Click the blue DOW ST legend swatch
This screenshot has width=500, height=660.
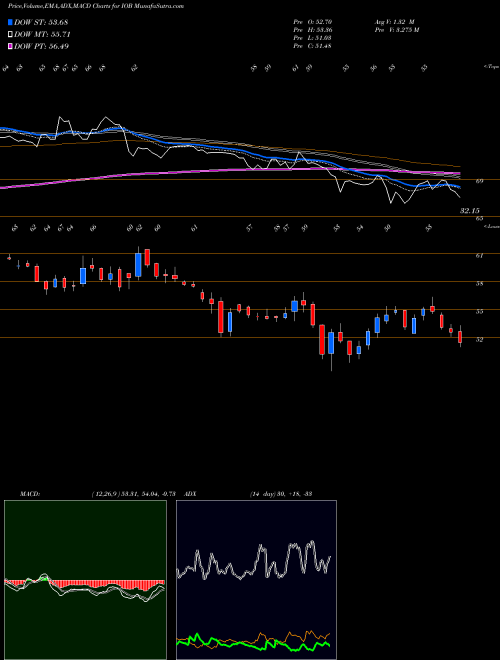pos(10,22)
